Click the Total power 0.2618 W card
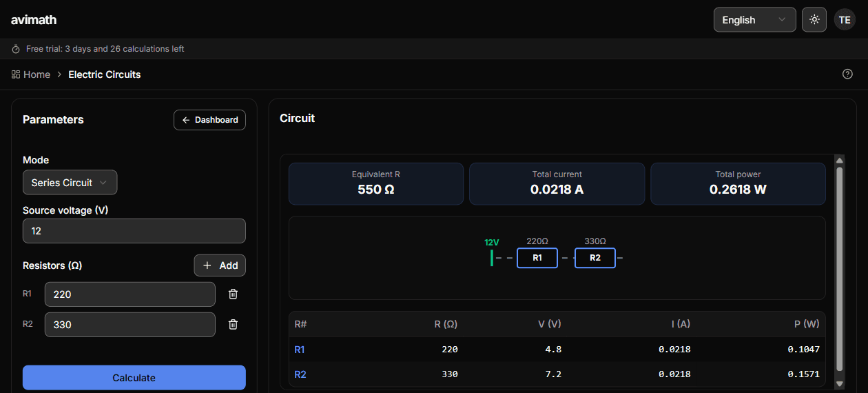The image size is (868, 393). [738, 183]
